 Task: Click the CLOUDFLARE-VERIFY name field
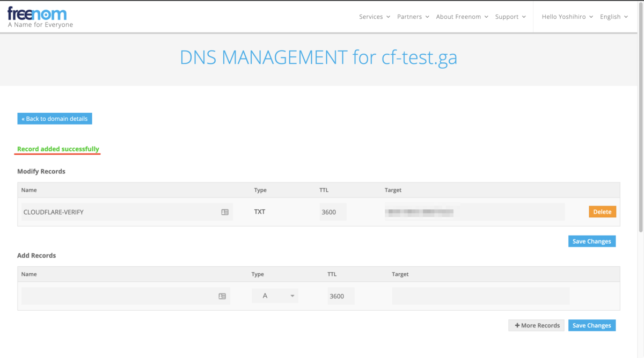(127, 211)
